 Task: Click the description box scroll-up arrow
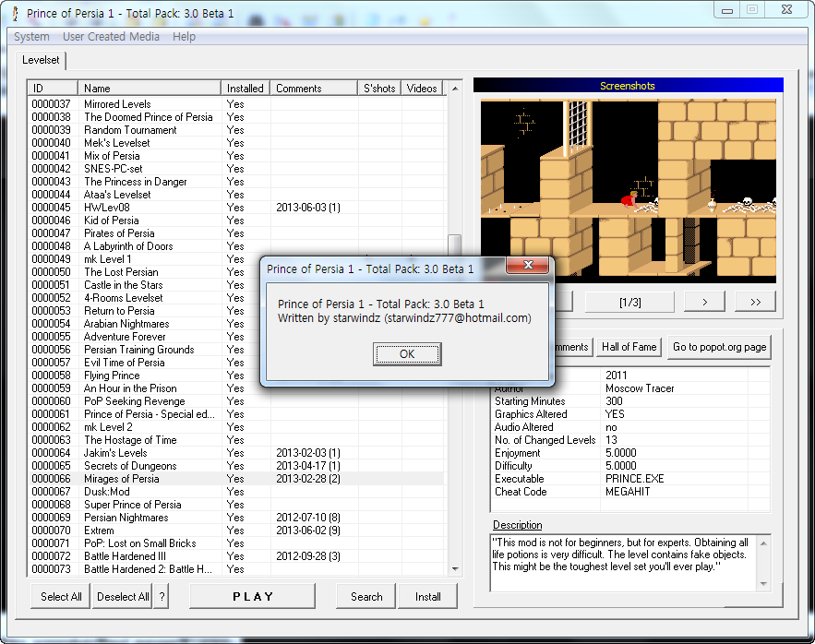point(763,543)
